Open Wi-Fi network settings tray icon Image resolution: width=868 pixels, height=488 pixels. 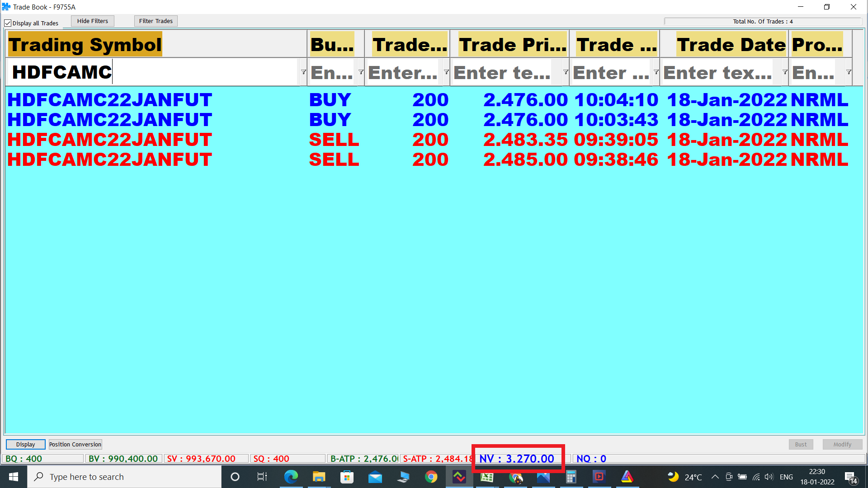(756, 477)
